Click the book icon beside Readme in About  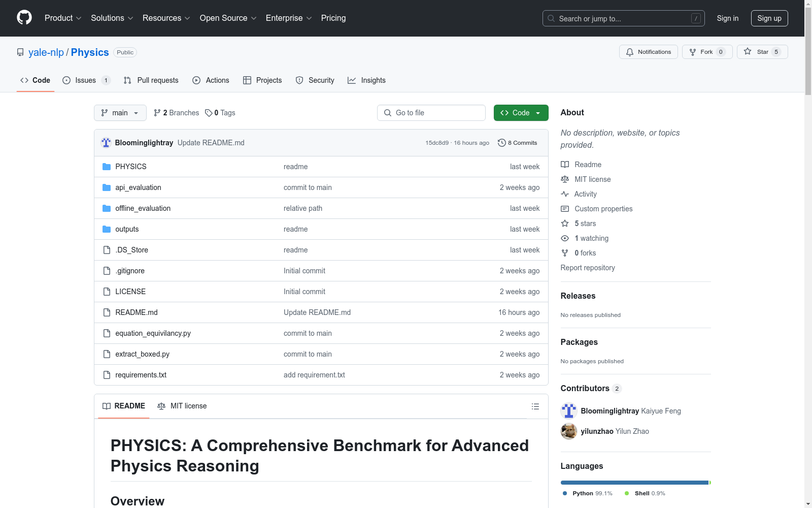pyautogui.click(x=565, y=165)
